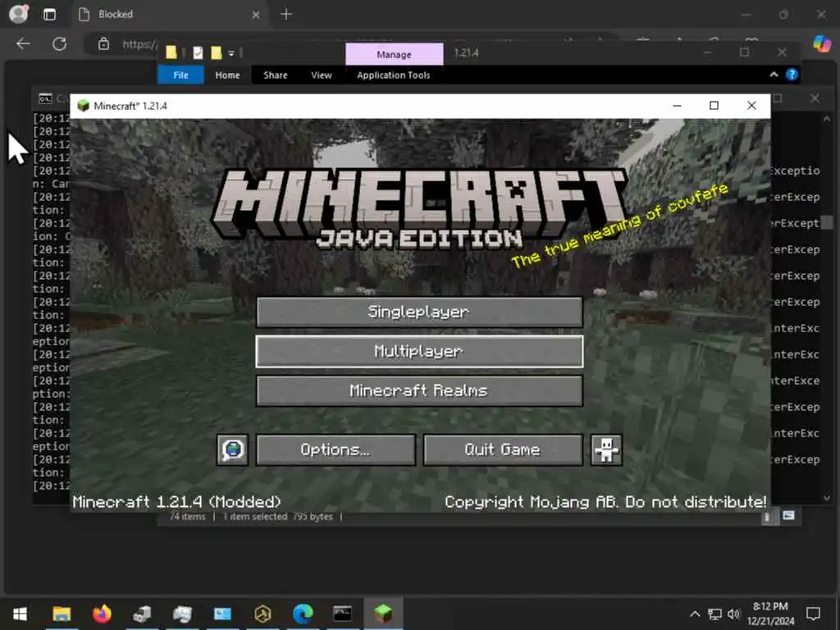Switch to Minecraft taskbar icon
Image resolution: width=840 pixels, height=630 pixels.
(383, 614)
